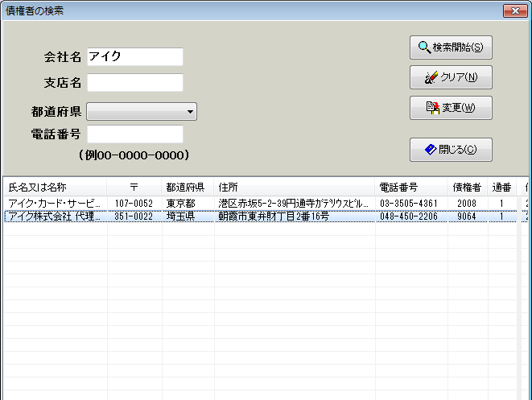
Task: Click the 電話番号 input box
Action: (134, 134)
